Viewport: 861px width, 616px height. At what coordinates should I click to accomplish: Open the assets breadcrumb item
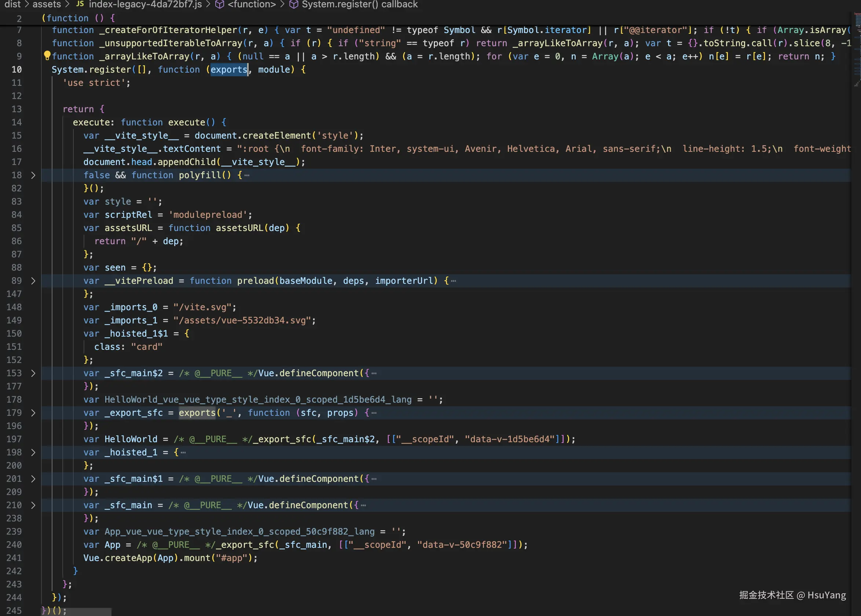pos(47,4)
